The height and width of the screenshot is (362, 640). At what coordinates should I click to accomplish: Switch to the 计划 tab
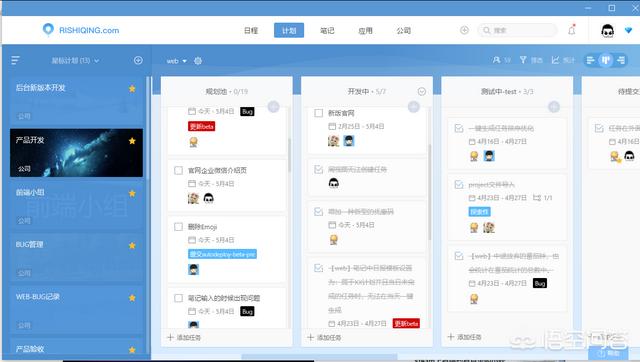click(289, 30)
